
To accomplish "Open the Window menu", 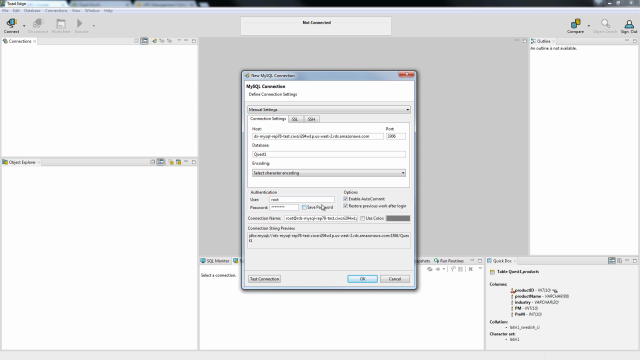I will click(92, 11).
